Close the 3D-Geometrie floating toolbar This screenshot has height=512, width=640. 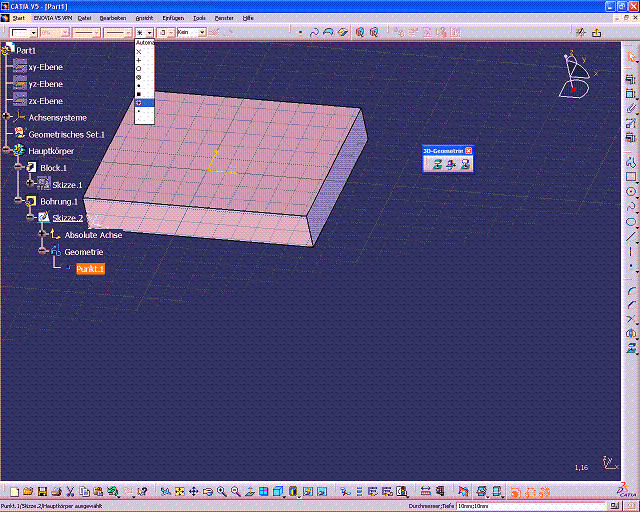coord(469,151)
